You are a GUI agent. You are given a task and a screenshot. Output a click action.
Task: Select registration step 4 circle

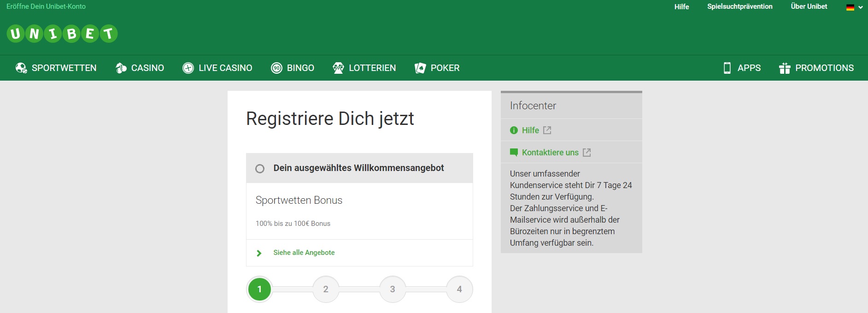tap(459, 289)
